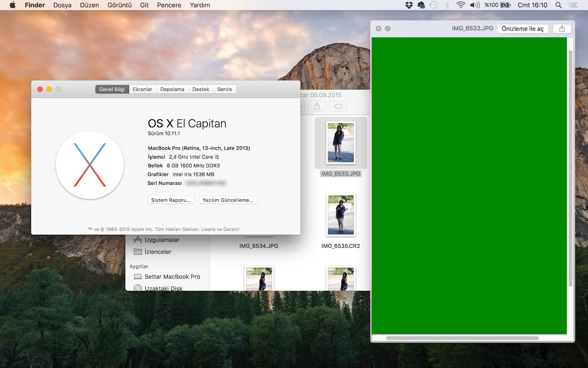Click the Yazılım Güncelleme... button
588x368 pixels.
point(228,200)
